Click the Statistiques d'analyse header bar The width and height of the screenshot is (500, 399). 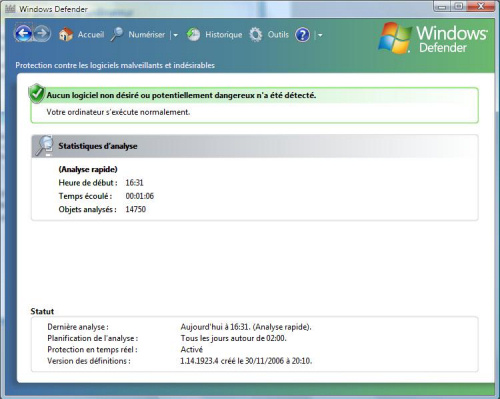tap(255, 146)
